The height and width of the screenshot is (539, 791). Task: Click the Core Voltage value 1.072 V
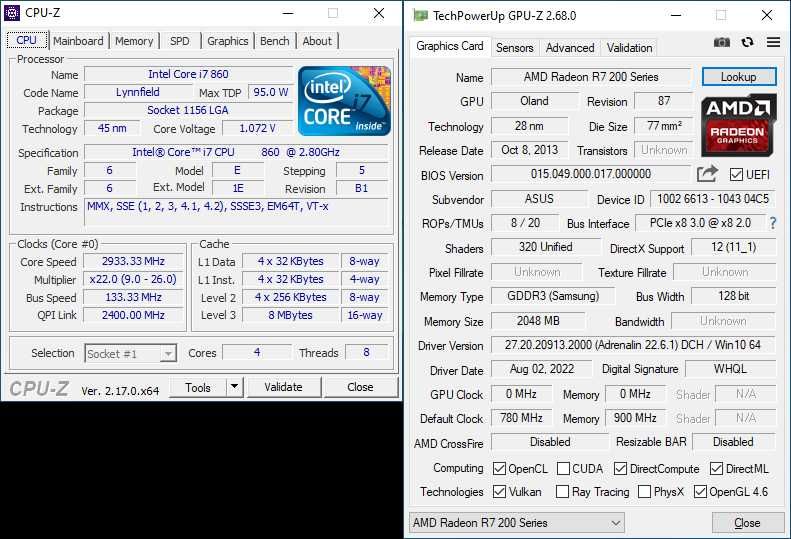[257, 128]
